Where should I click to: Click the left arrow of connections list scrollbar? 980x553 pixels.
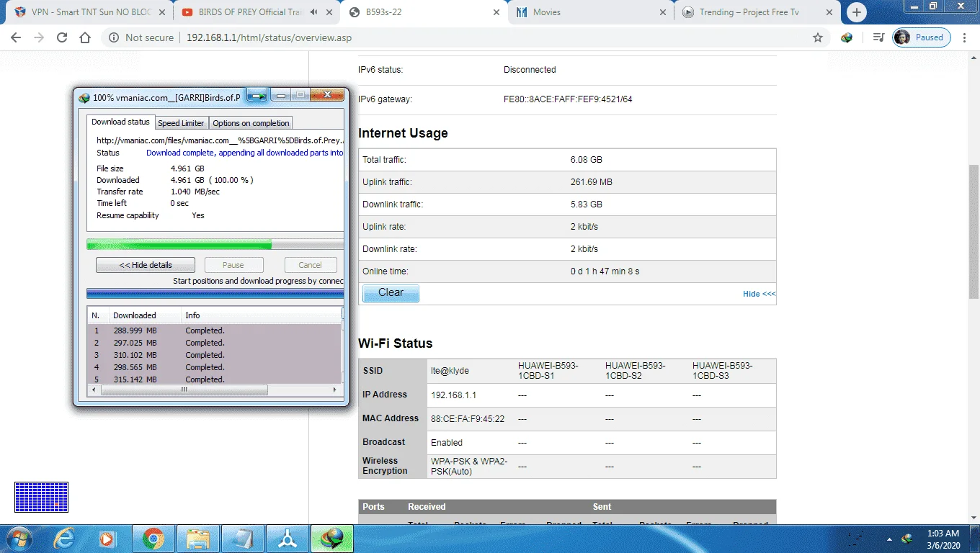(94, 390)
